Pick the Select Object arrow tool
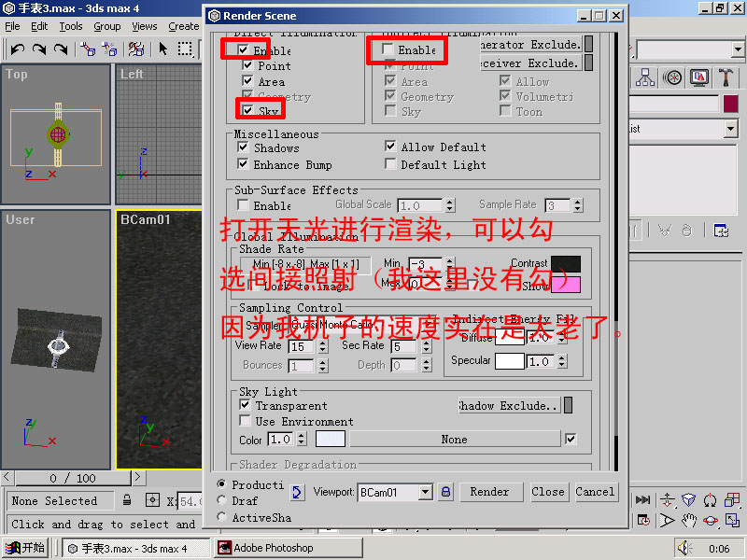747x560 pixels. pos(162,49)
